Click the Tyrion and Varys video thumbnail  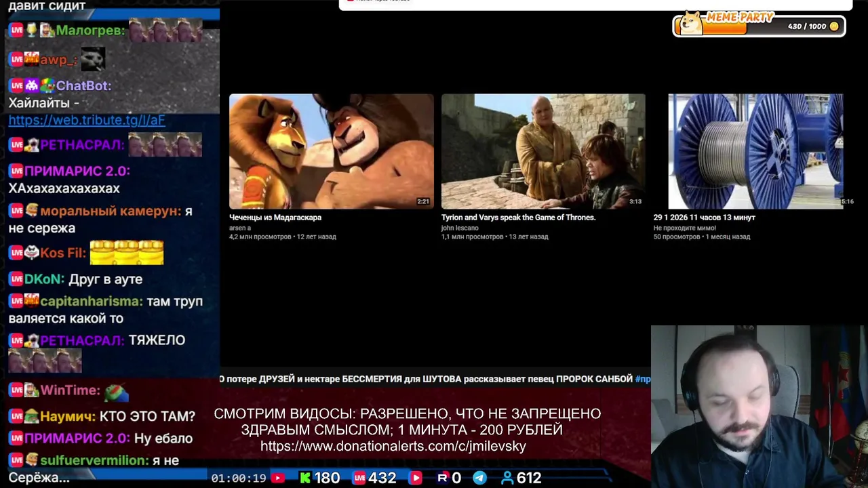point(543,151)
